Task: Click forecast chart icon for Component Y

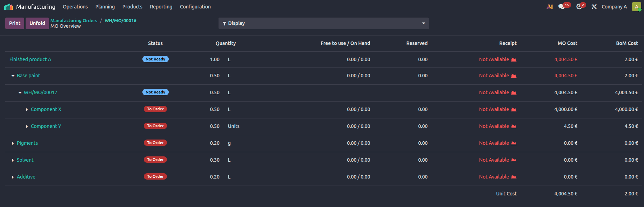Action: tap(514, 126)
